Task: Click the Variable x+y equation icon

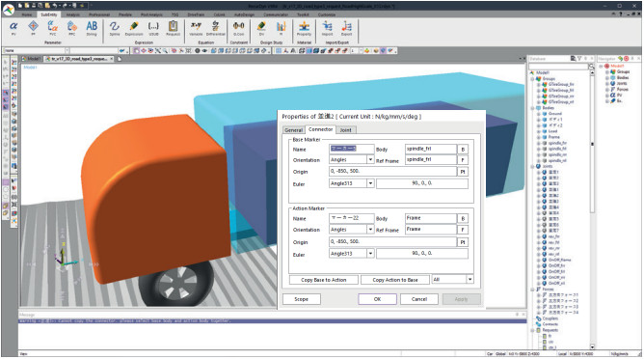Action: pyautogui.click(x=196, y=28)
